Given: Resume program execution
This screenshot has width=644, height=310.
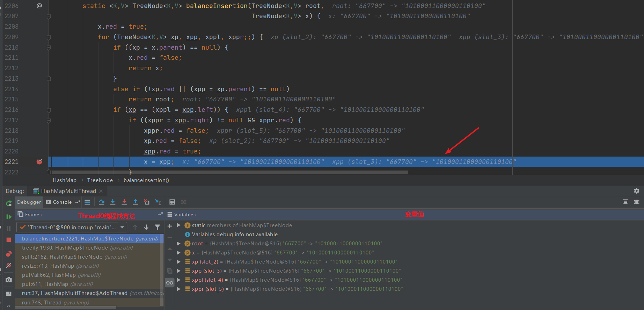Looking at the screenshot, I should point(9,217).
